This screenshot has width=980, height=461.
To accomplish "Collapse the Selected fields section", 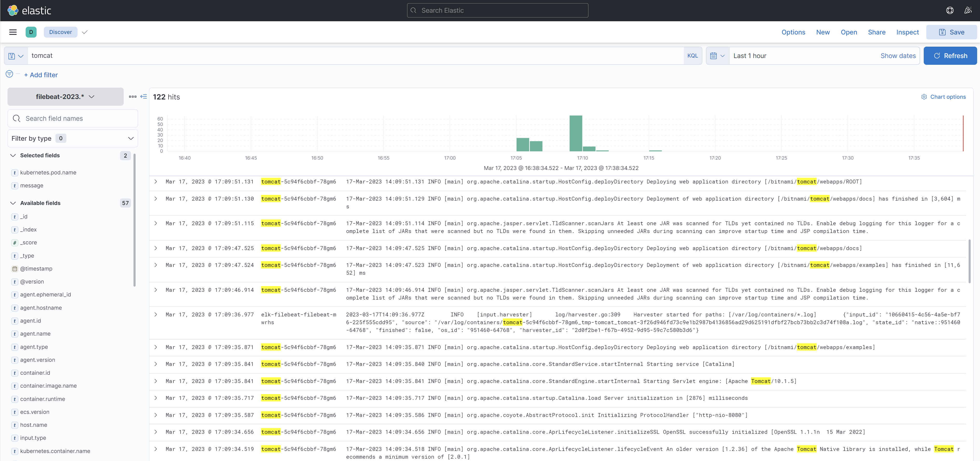I will [13, 155].
